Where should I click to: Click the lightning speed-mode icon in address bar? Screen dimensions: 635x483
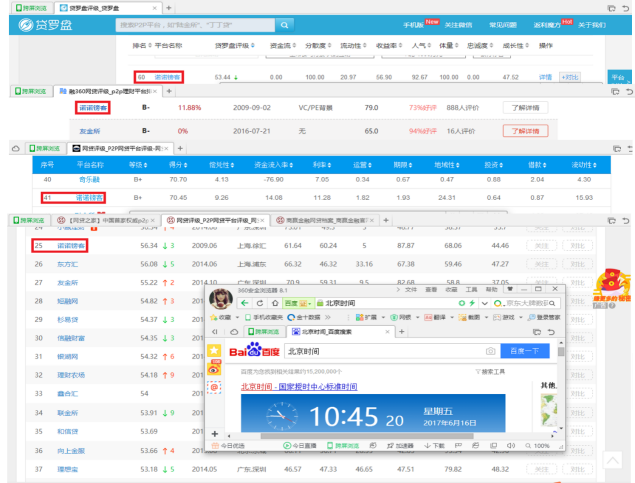(472, 303)
